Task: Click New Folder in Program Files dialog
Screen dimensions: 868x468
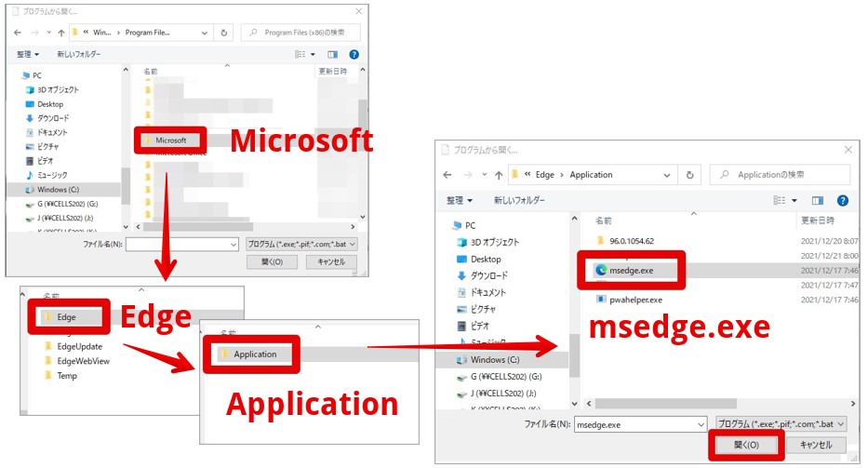Action: (78, 54)
